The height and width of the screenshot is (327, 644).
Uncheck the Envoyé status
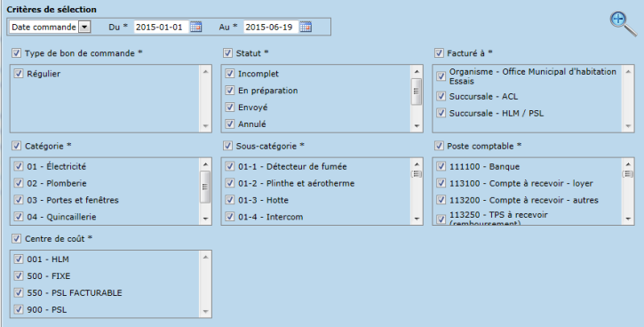(229, 108)
